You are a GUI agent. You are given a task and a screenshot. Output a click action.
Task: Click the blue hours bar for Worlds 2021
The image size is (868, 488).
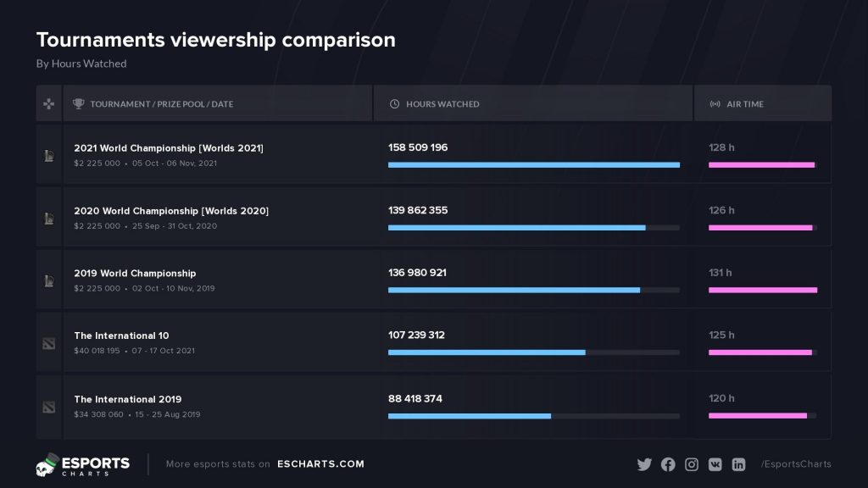(x=534, y=165)
